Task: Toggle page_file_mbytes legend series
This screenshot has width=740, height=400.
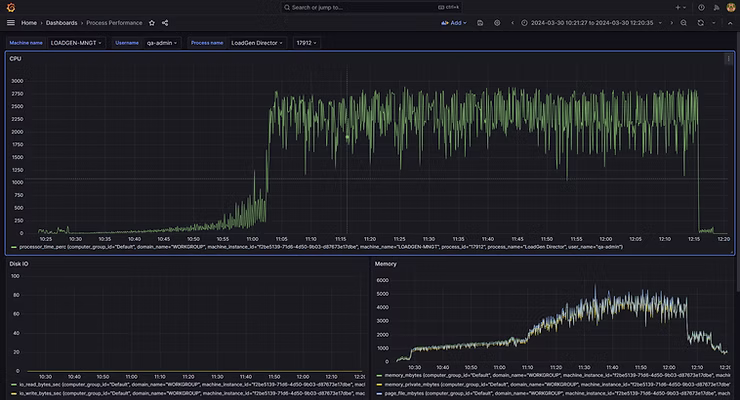Action: [557, 393]
